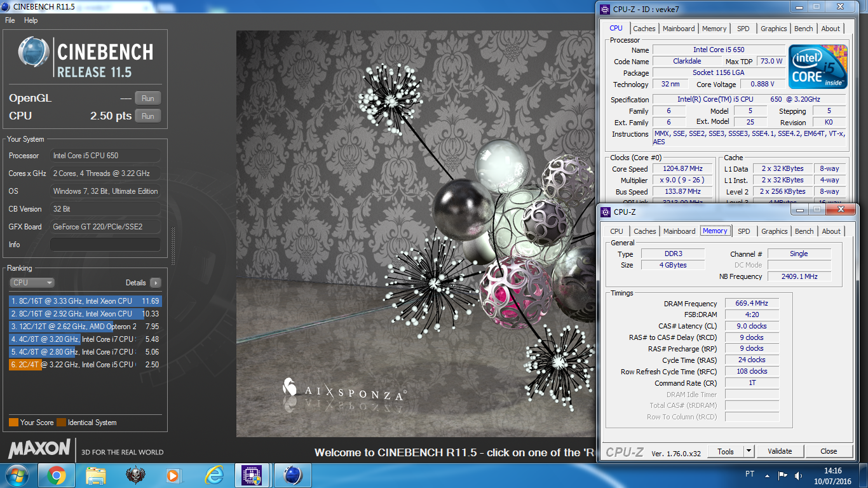Click the CPU-Z ID vevke7 title bar icon
The image size is (868, 488).
coord(605,10)
